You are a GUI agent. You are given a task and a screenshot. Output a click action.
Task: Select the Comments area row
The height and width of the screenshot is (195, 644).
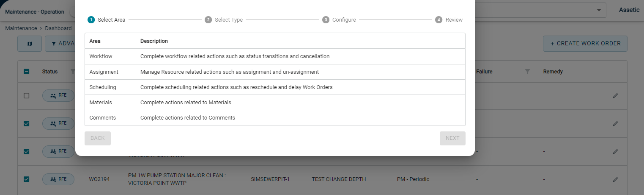(275, 118)
